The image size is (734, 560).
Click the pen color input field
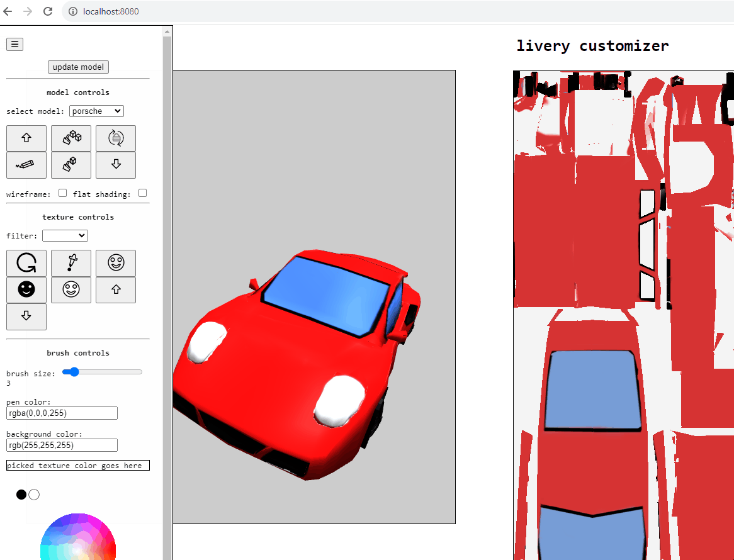click(x=62, y=413)
